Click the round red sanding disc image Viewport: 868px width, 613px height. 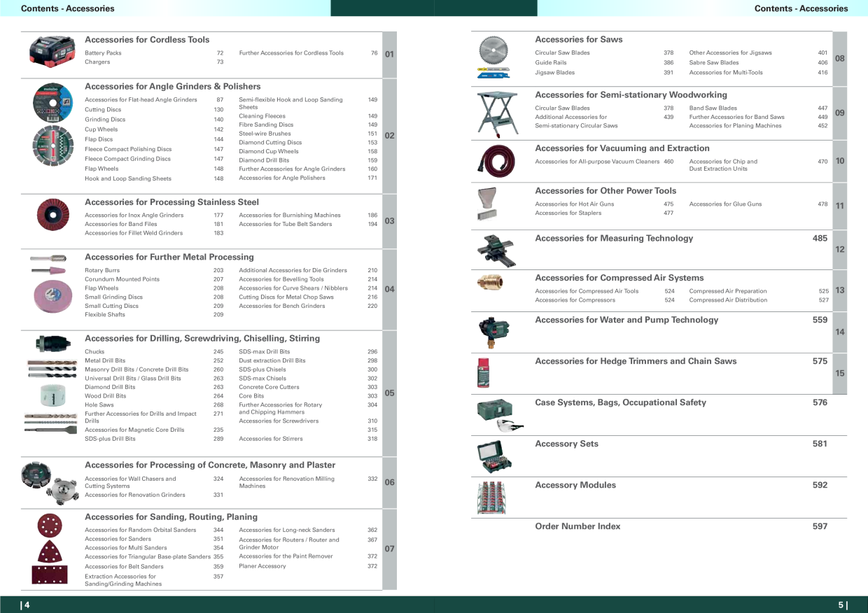49,524
